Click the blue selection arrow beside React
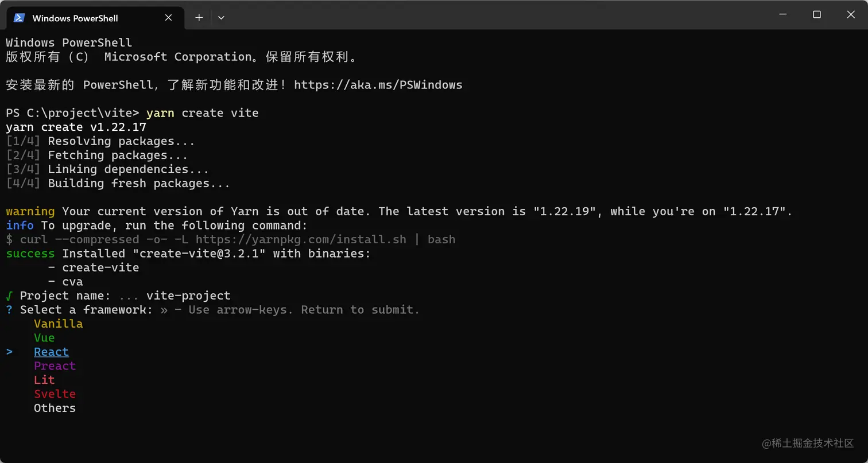 click(10, 352)
